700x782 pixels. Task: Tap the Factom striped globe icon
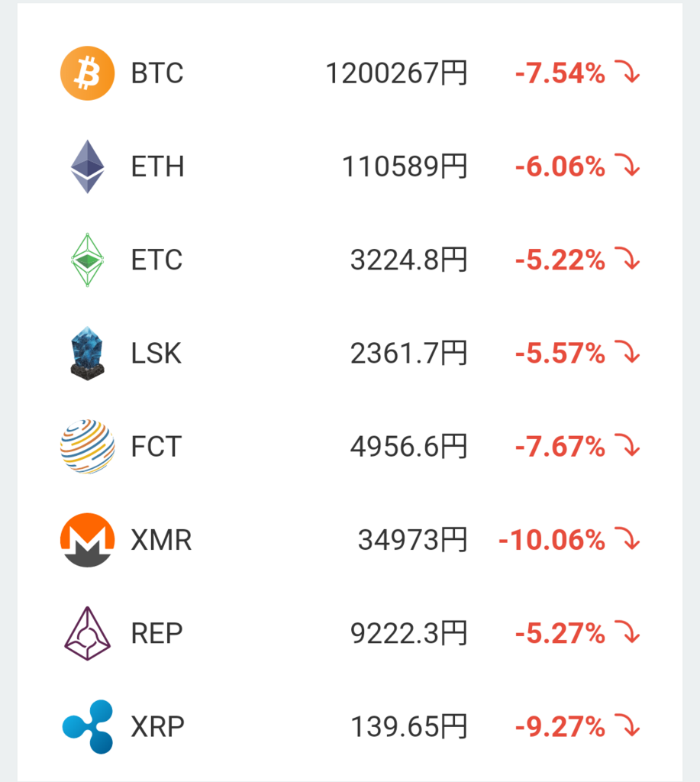(x=87, y=446)
